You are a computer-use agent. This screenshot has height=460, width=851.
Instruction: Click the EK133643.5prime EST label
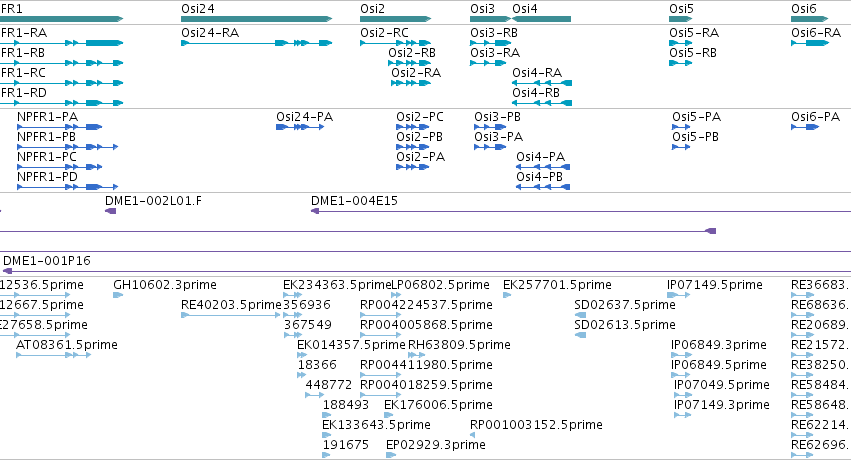377,425
